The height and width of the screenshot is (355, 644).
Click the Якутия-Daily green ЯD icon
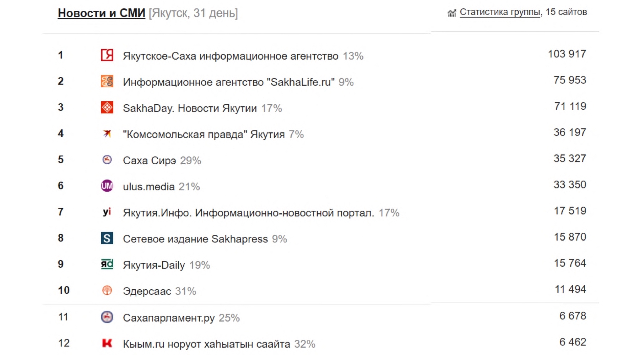point(107,264)
